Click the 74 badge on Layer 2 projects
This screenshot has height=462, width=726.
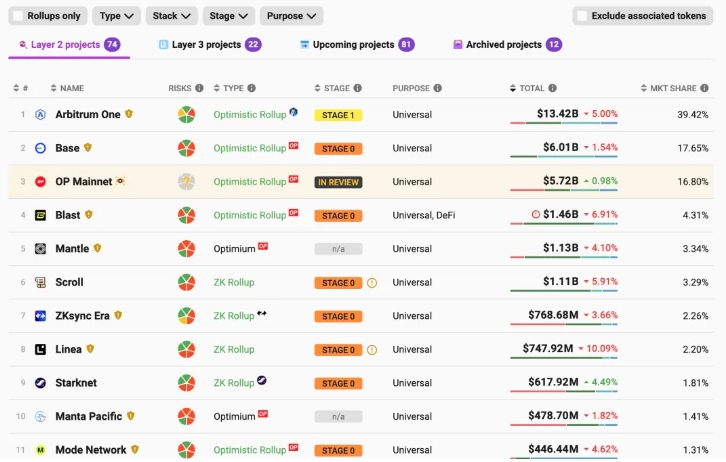point(112,45)
